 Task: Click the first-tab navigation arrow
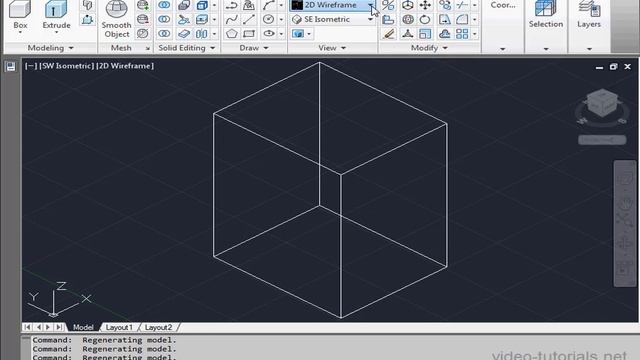tap(27, 327)
